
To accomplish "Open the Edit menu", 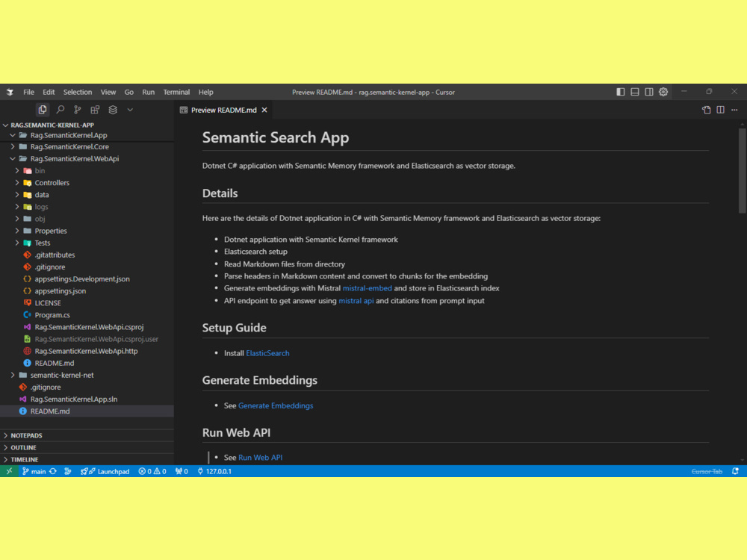I will pos(49,93).
